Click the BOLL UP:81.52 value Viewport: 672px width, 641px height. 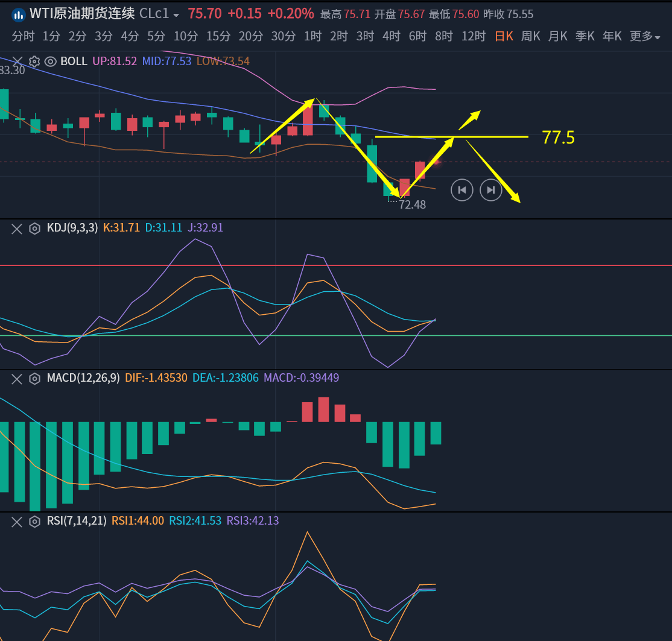115,62
